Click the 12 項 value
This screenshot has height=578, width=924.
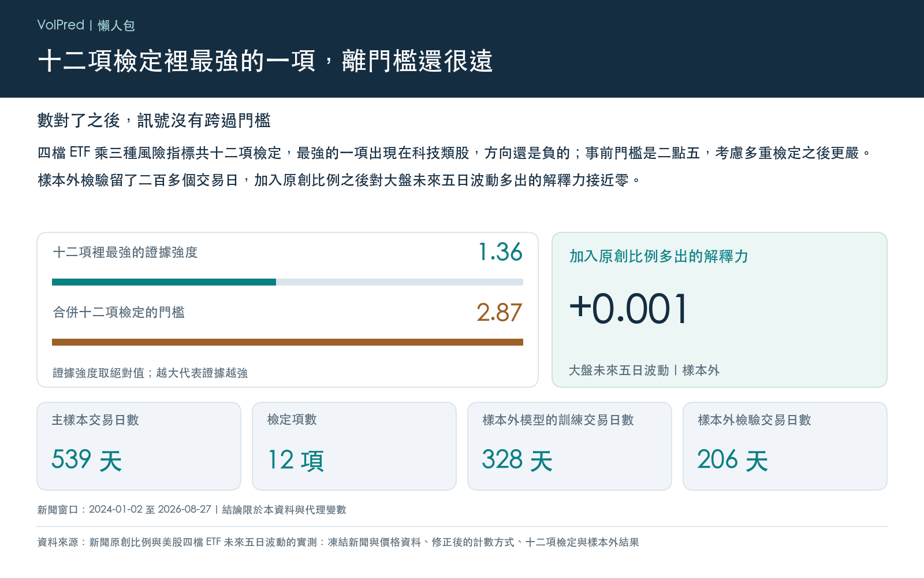[x=295, y=460]
